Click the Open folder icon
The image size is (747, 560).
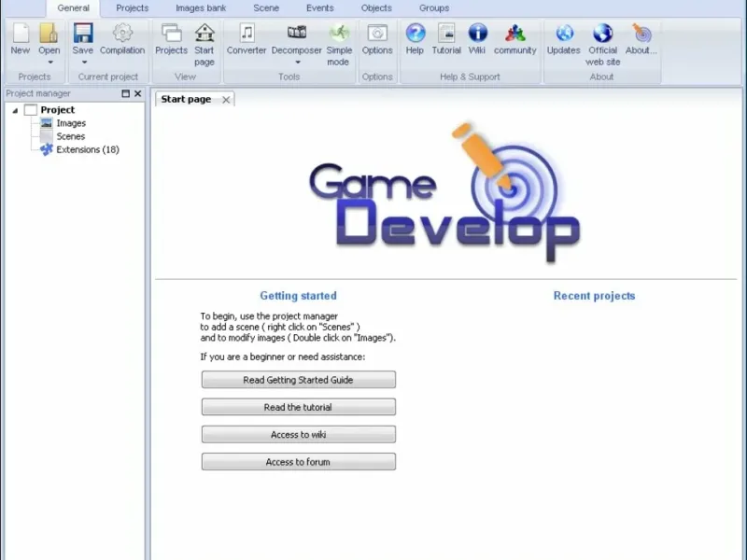(x=49, y=34)
